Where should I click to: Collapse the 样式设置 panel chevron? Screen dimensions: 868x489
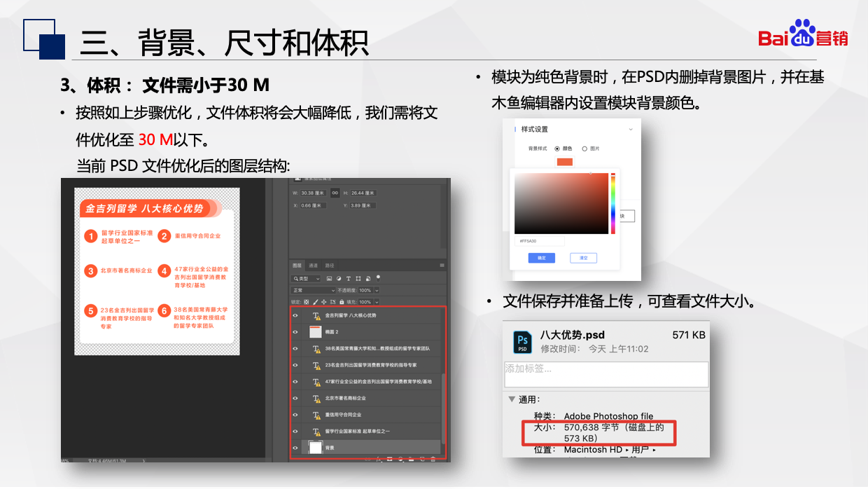(630, 130)
